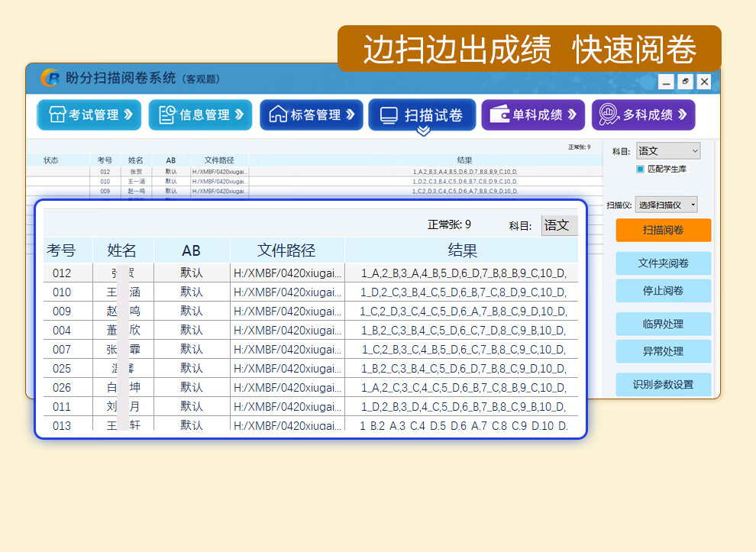The width and height of the screenshot is (756, 552).
Task: Open the 单科成绩 menu
Action: click(533, 115)
